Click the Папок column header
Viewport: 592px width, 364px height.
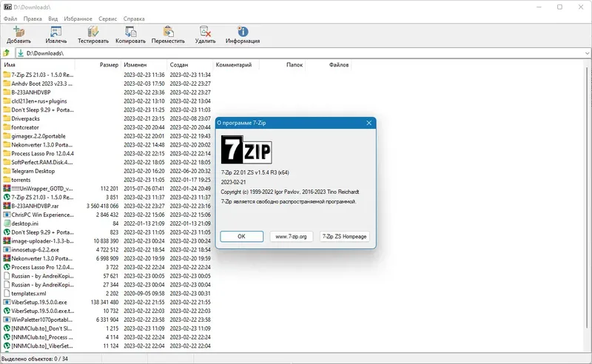pyautogui.click(x=282, y=64)
